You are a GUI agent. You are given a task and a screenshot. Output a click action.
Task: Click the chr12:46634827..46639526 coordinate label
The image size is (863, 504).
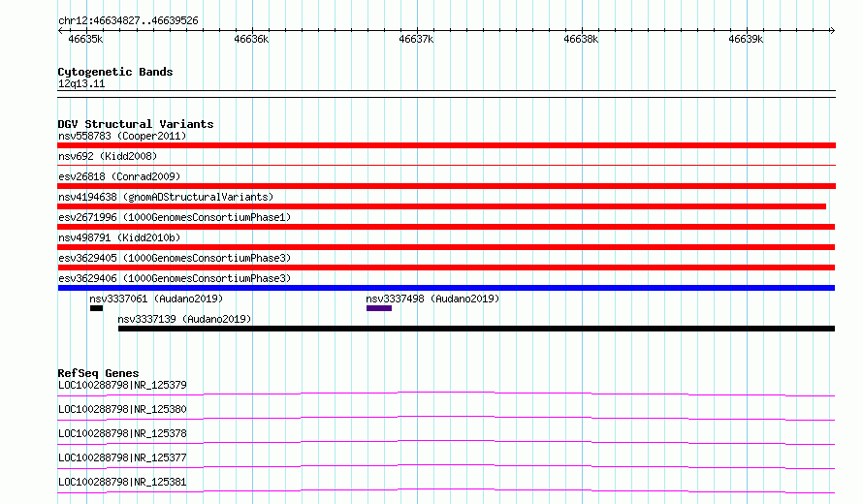(x=128, y=21)
